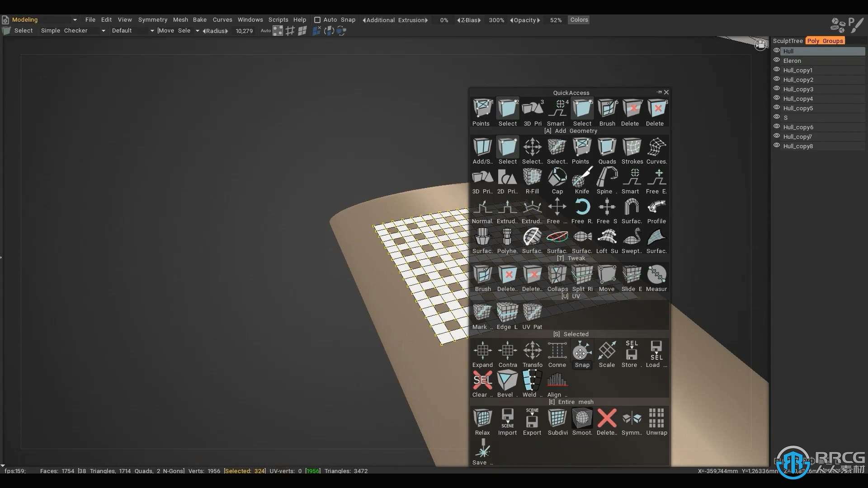Click the Colors button
Image resolution: width=868 pixels, height=488 pixels.
click(x=579, y=20)
